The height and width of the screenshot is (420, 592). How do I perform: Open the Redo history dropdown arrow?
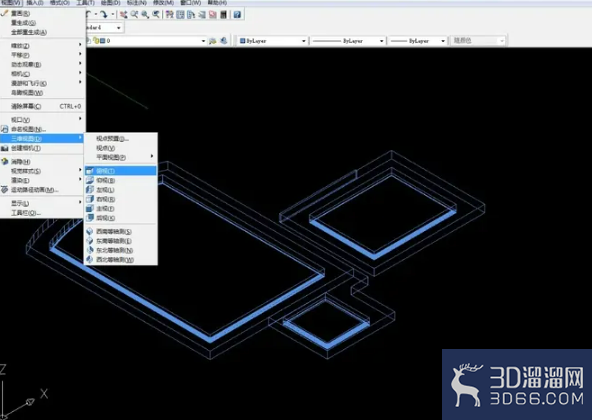(x=113, y=14)
